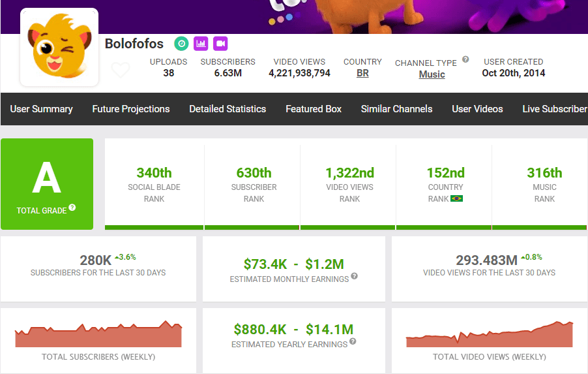Screen dimensions: 588x374
Task: Switch to the User Summary tab
Action: [x=41, y=109]
